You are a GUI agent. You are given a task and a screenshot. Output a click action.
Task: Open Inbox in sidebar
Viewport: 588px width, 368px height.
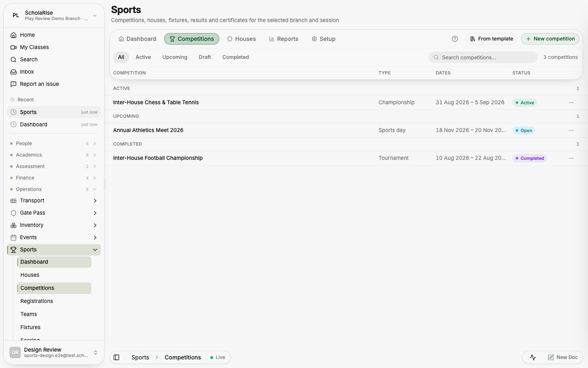tap(54, 72)
